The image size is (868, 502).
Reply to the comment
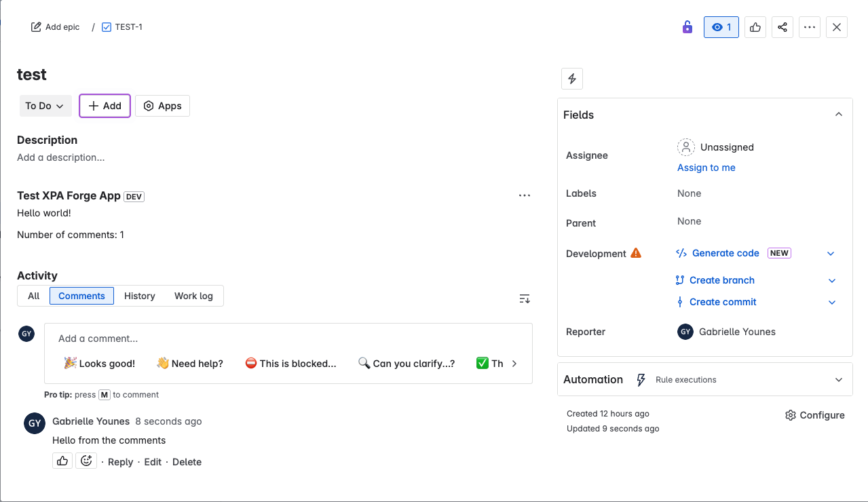coord(120,461)
